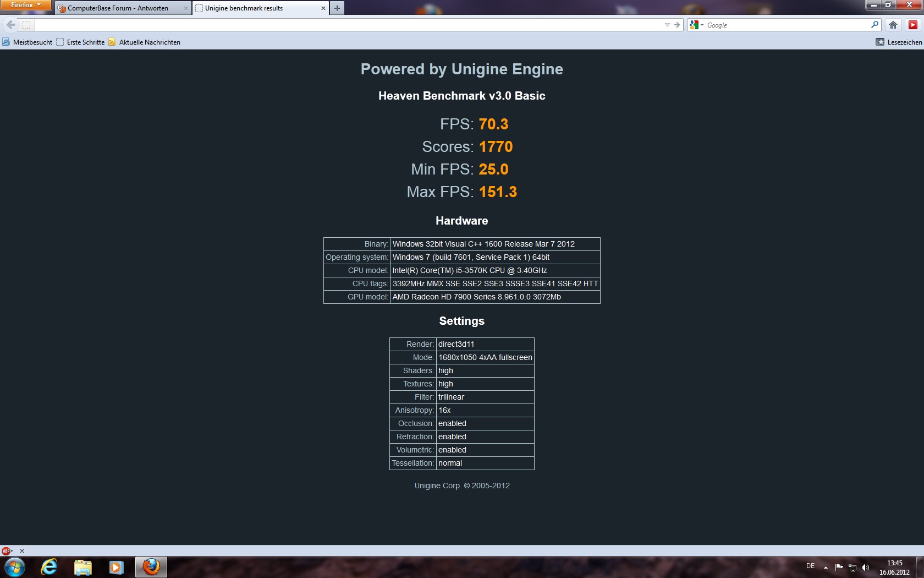
Task: Click the Min FPS value 25.0
Action: (x=493, y=170)
